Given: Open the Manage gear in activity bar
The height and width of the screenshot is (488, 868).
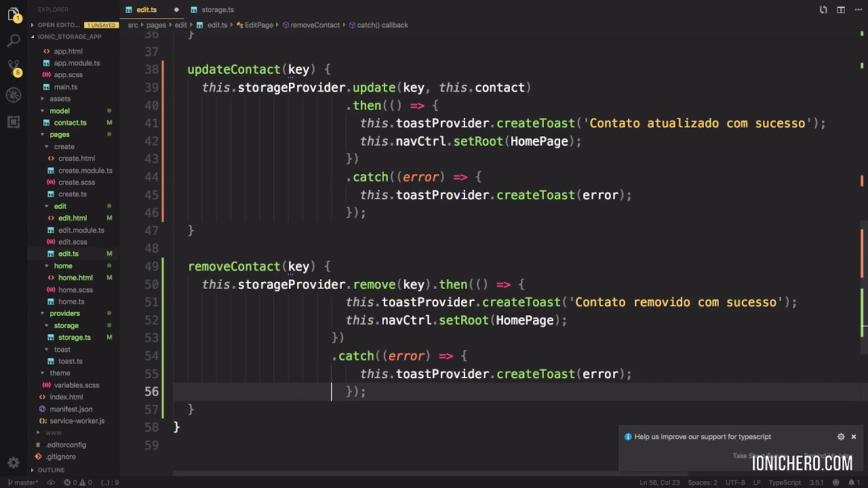Looking at the screenshot, I should [x=14, y=463].
